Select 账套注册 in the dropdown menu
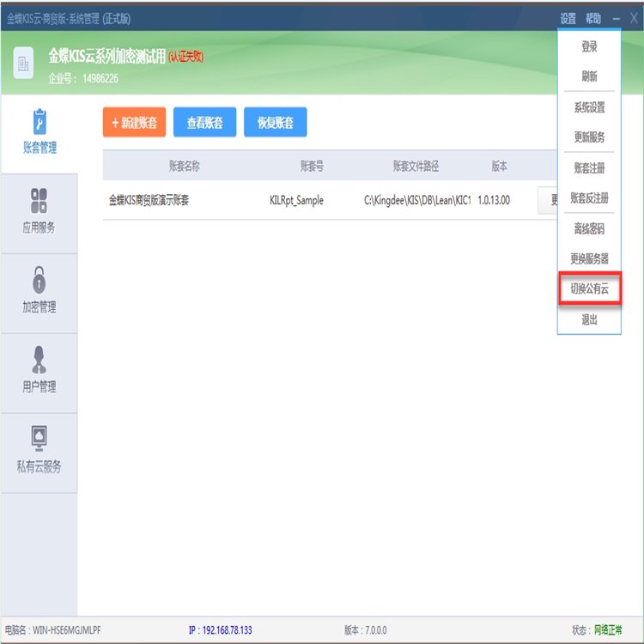 tap(589, 167)
